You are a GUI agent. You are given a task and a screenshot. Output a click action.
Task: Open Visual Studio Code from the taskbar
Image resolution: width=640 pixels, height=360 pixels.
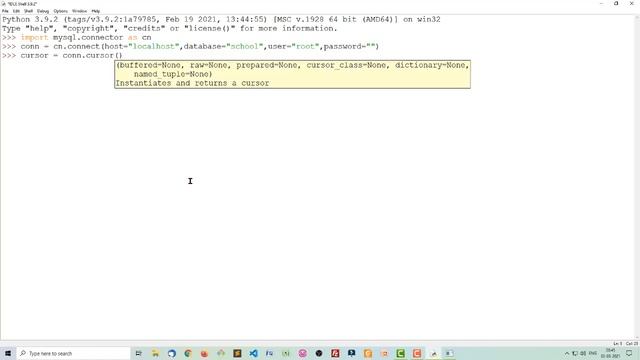pyautogui.click(x=253, y=353)
